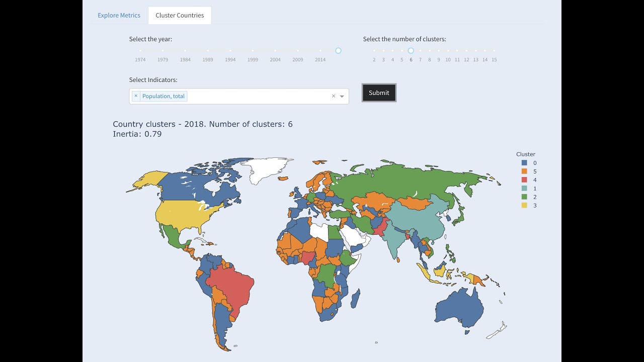Viewport: 644px width, 362px height.
Task: Focus the Select Indicators input field
Action: click(257, 96)
